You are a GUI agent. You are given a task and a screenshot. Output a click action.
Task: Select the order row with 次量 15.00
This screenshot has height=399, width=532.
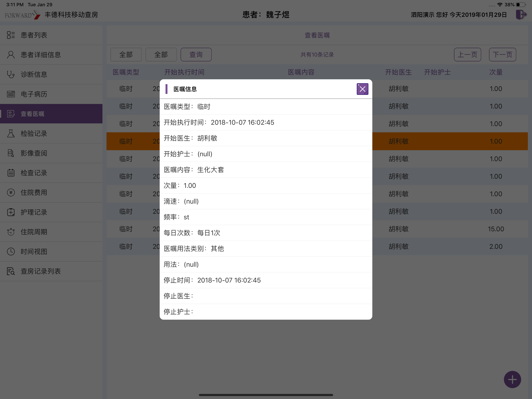click(x=317, y=229)
